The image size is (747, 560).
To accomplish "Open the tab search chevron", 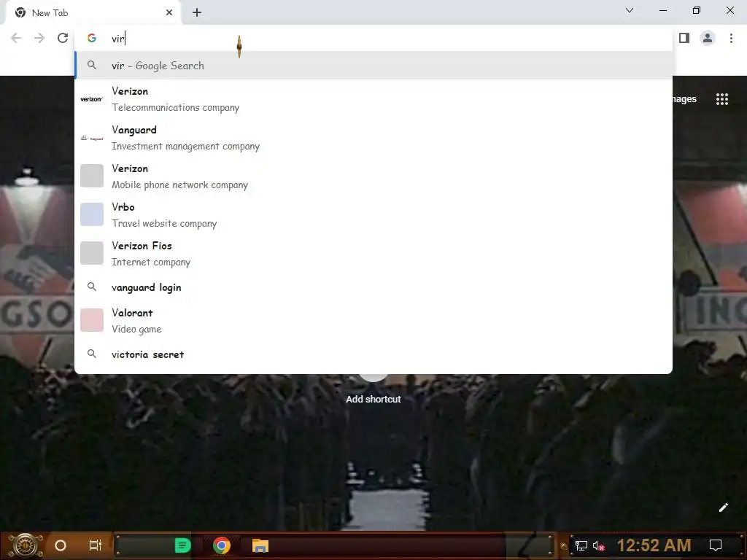I will coord(630,10).
